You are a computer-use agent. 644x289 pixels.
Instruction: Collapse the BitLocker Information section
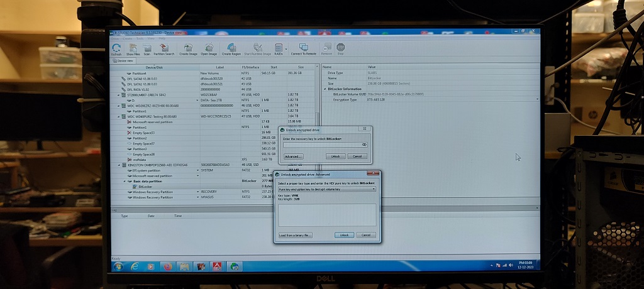(325, 89)
